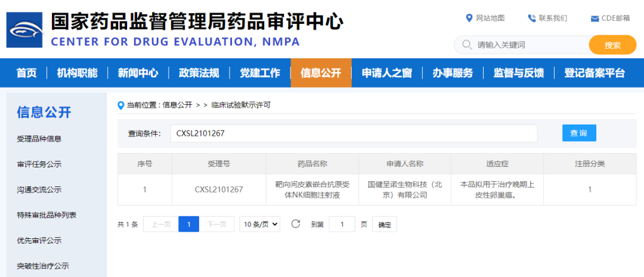Open 机构职能 menu
The image size is (644, 277).
click(x=77, y=73)
